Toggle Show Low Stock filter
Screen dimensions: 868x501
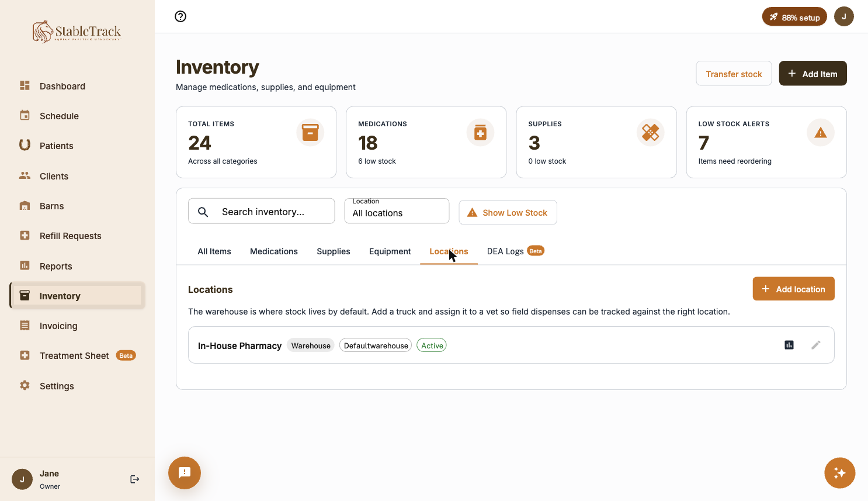pos(508,212)
